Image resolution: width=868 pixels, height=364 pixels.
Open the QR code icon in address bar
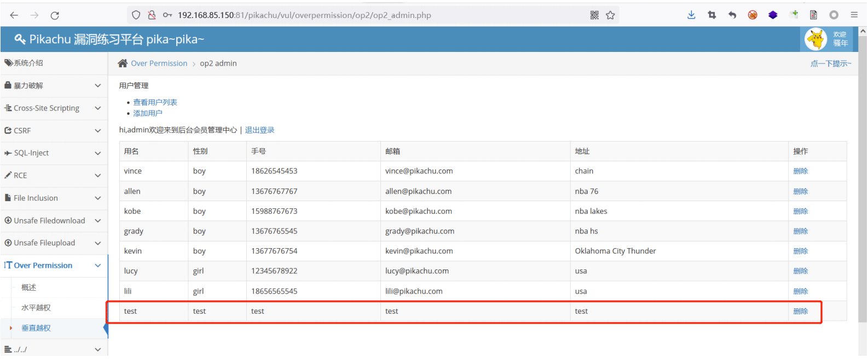click(594, 15)
